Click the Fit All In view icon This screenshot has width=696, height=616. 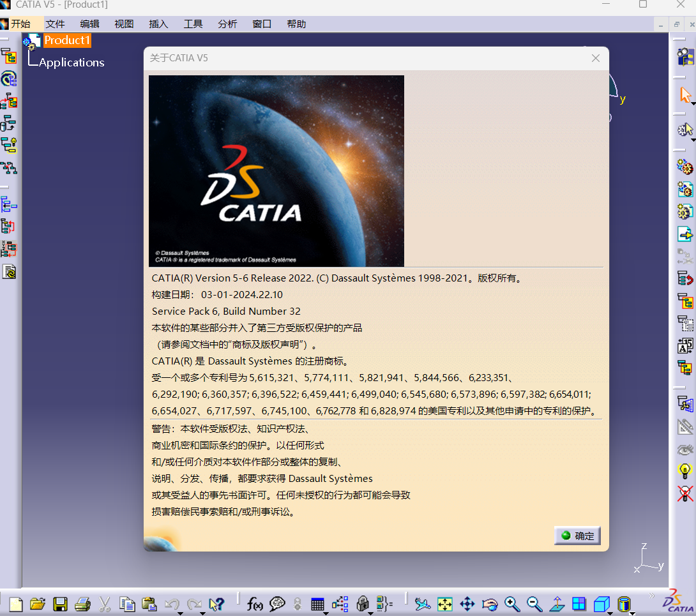coord(446,604)
